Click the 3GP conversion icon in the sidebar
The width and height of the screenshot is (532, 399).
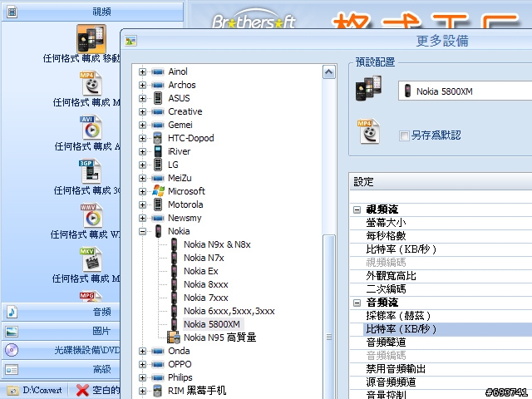coord(90,171)
